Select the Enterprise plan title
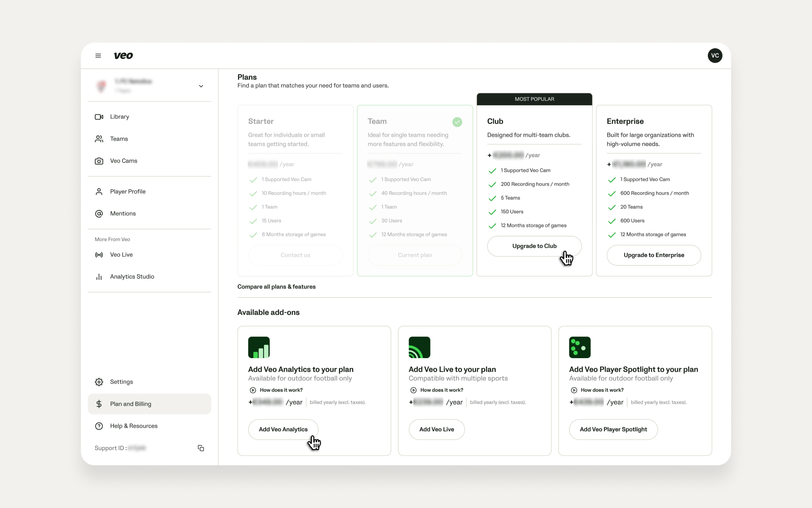Viewport: 812px width, 508px height. tap(625, 121)
